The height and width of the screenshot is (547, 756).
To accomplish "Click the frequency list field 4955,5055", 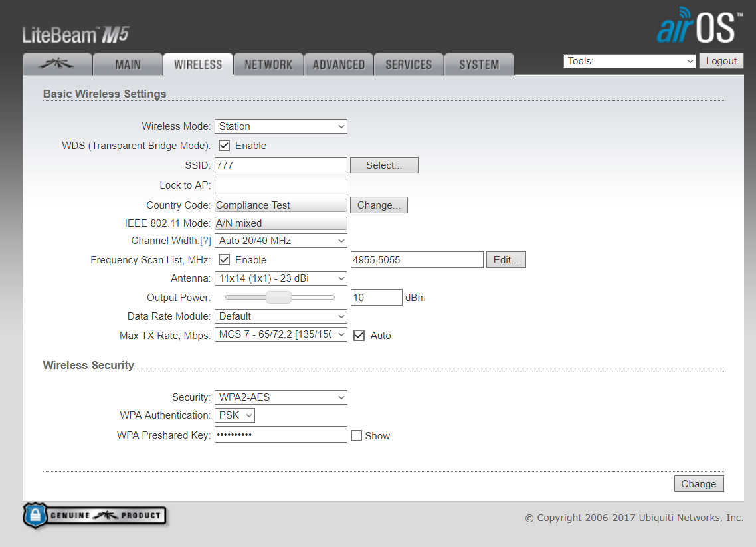I will (417, 259).
